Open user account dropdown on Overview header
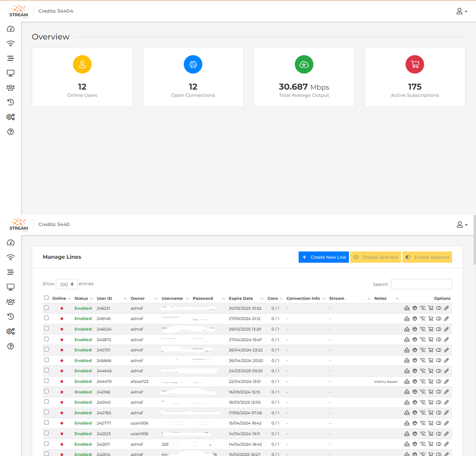Screen dimensions: 476x456 click(x=462, y=11)
